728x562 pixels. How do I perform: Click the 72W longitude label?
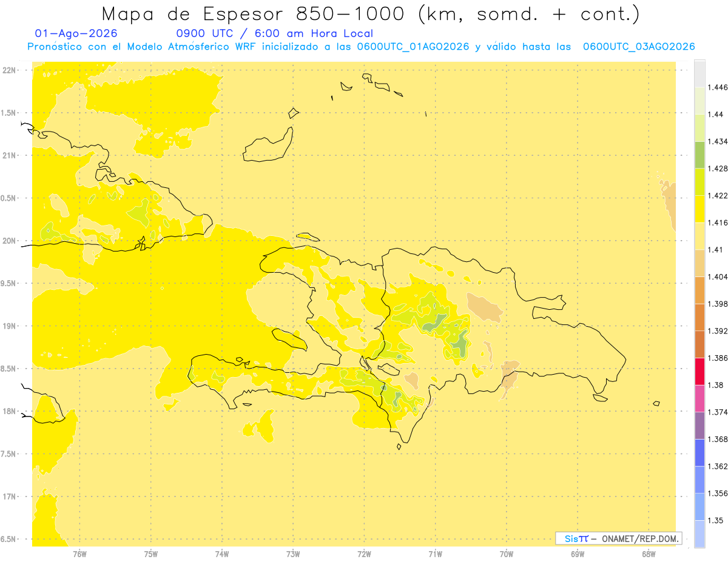click(x=364, y=554)
